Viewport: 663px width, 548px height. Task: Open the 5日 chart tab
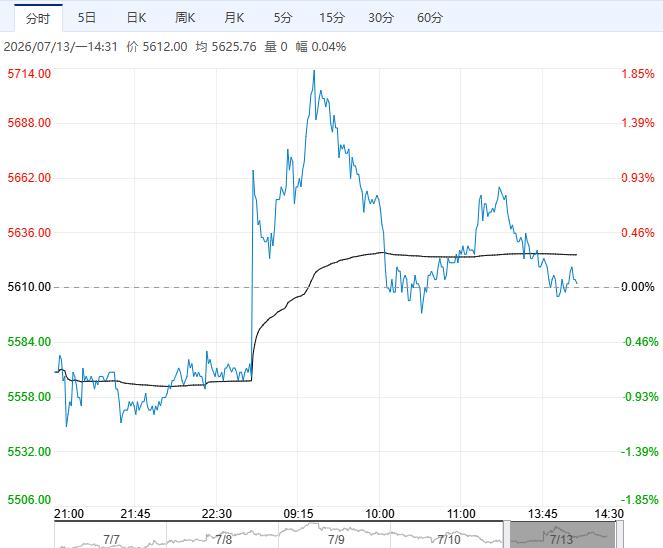87,18
